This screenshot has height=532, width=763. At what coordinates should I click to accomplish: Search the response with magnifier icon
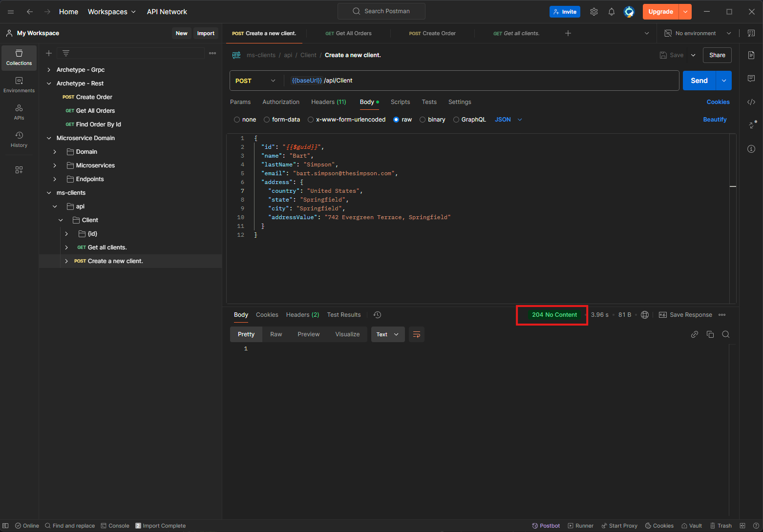(726, 334)
